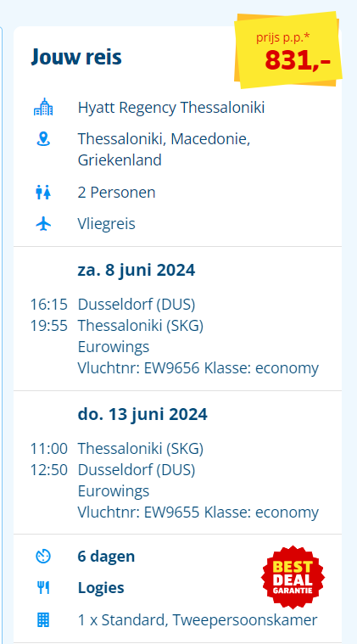Click the do. 13 juni 2024 date
Screen dimensions: 357x644
point(142,414)
